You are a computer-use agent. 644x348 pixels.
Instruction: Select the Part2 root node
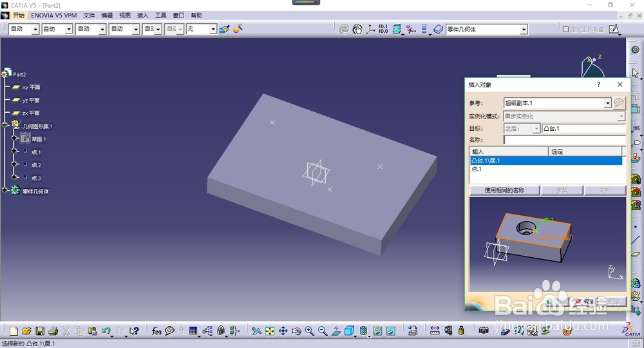(x=19, y=74)
